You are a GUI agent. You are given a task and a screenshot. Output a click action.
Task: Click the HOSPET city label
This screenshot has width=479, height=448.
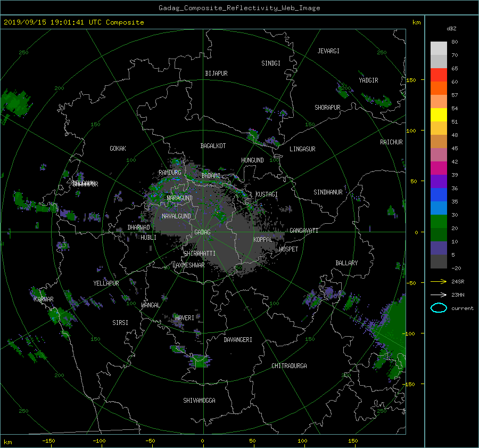click(288, 249)
